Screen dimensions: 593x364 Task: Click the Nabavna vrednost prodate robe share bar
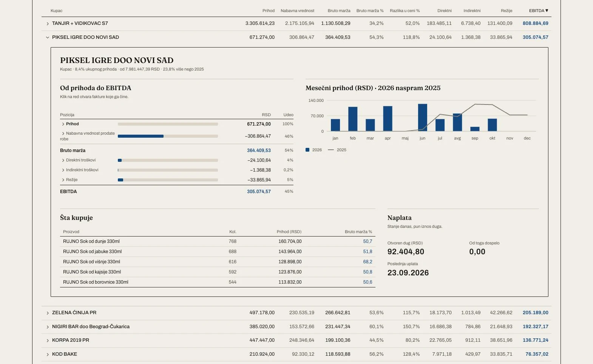tap(168, 136)
